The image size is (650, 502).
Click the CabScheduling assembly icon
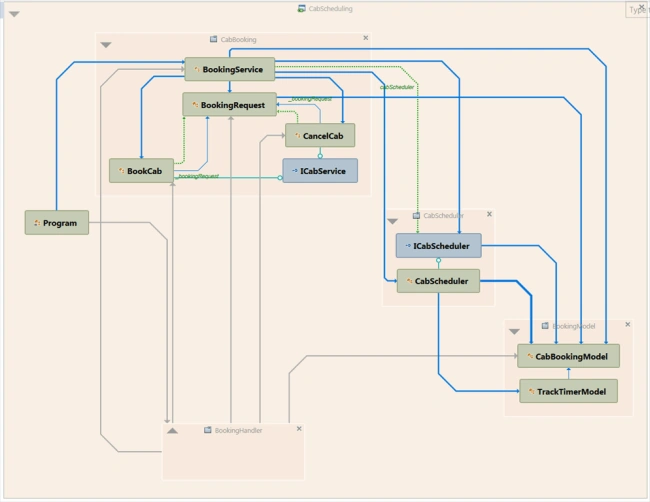click(302, 9)
